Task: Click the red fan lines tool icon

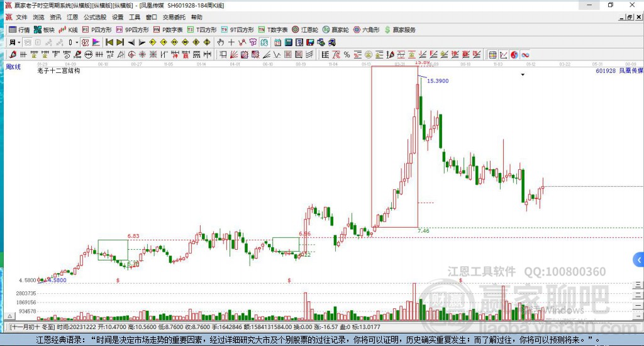Action: (x=234, y=55)
